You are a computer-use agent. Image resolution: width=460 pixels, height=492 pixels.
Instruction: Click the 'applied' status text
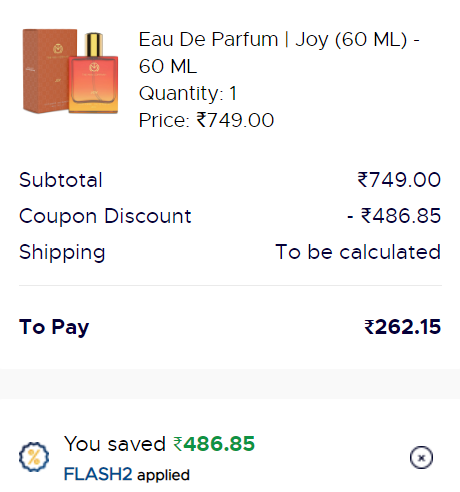[x=163, y=475]
